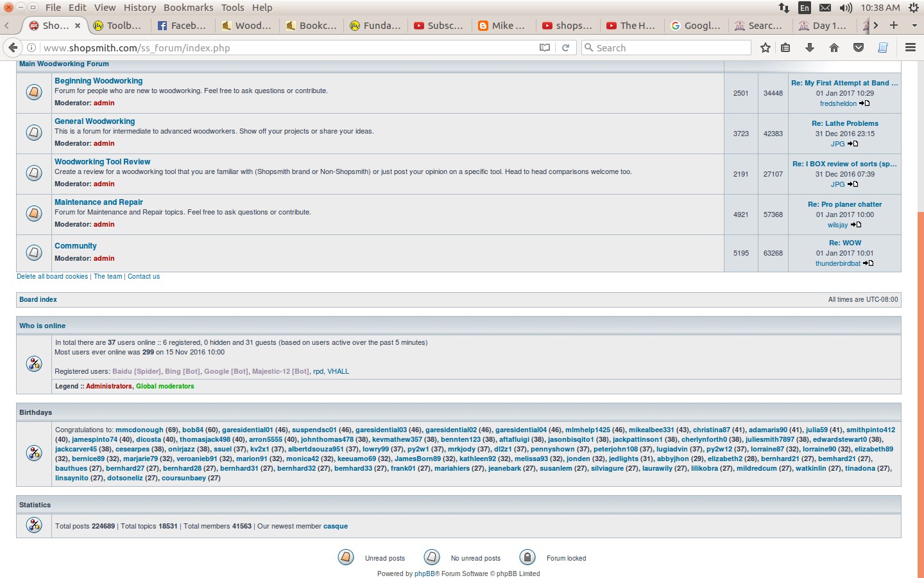Open the Maintenance and Repair forum
This screenshot has width=924, height=578.
pos(99,202)
